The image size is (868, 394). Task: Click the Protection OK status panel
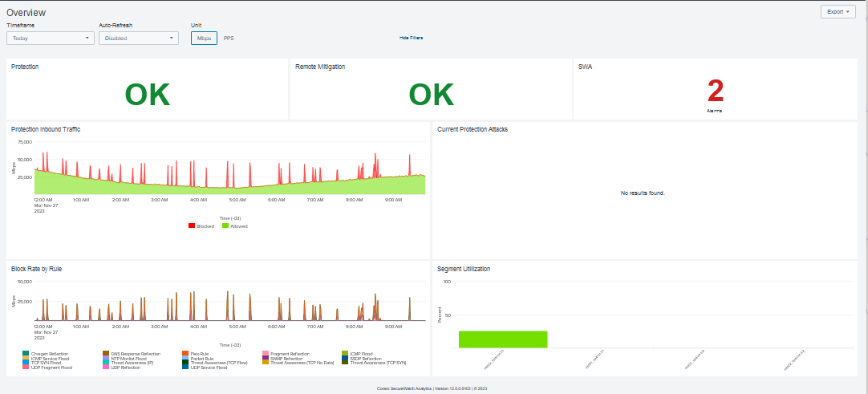[148, 95]
